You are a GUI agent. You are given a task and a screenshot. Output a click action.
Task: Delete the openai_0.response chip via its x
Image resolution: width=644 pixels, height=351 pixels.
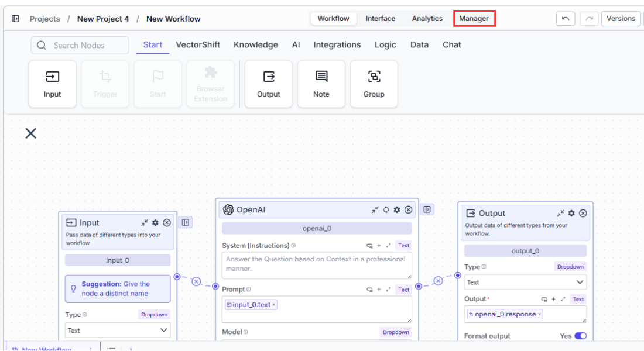(x=540, y=314)
